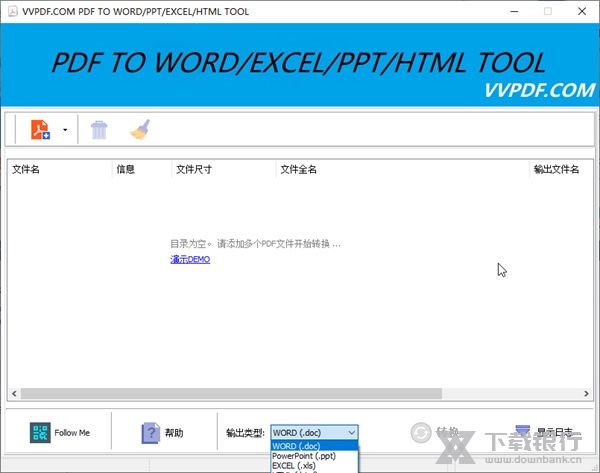
Task: Choose EXCEL (.xls) output type
Action: point(314,466)
